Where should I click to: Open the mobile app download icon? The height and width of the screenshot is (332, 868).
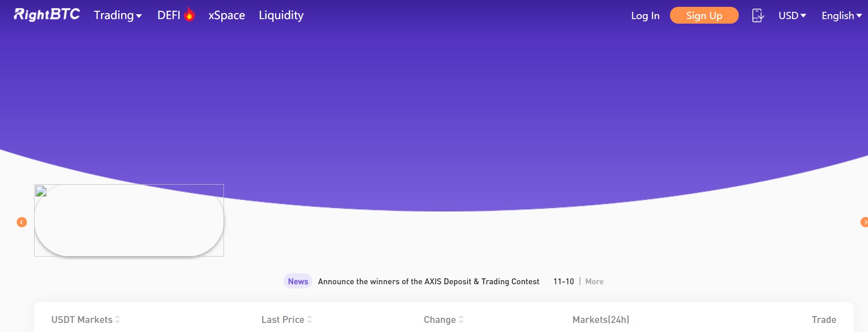coord(757,15)
